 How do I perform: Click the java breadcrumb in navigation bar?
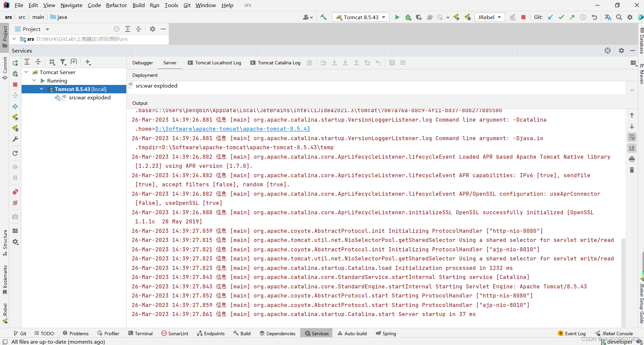pos(59,17)
